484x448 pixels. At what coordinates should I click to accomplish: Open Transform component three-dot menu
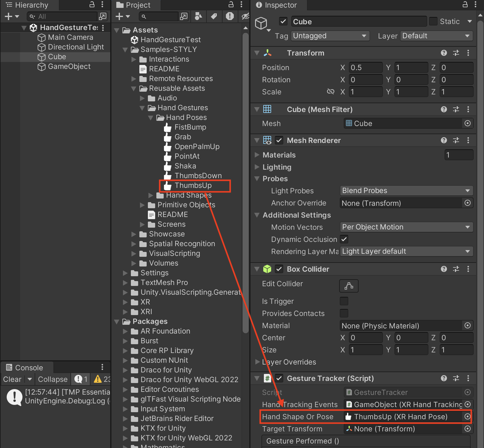468,53
